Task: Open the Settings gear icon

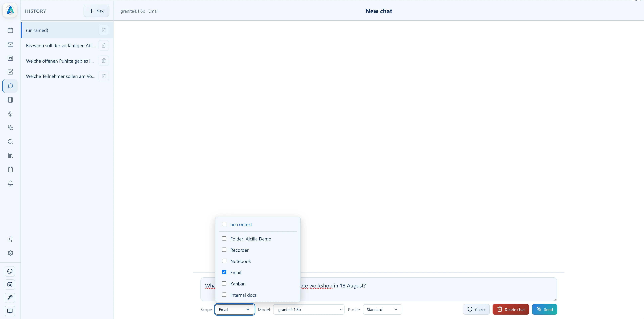Action: pyautogui.click(x=10, y=253)
